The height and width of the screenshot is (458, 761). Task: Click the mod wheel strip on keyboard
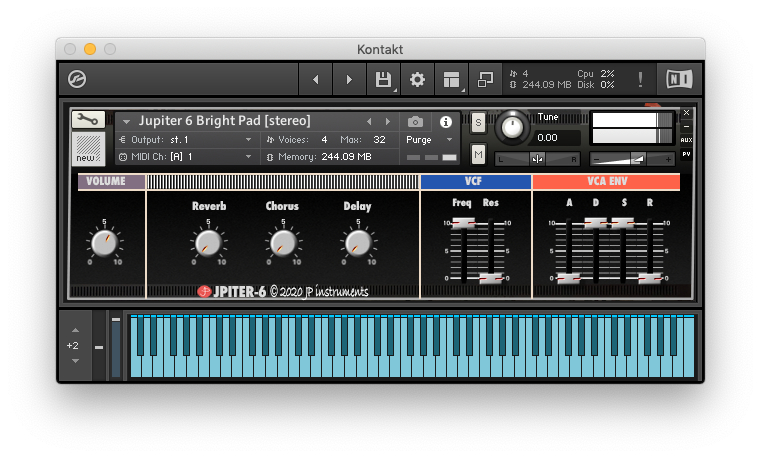pos(116,346)
